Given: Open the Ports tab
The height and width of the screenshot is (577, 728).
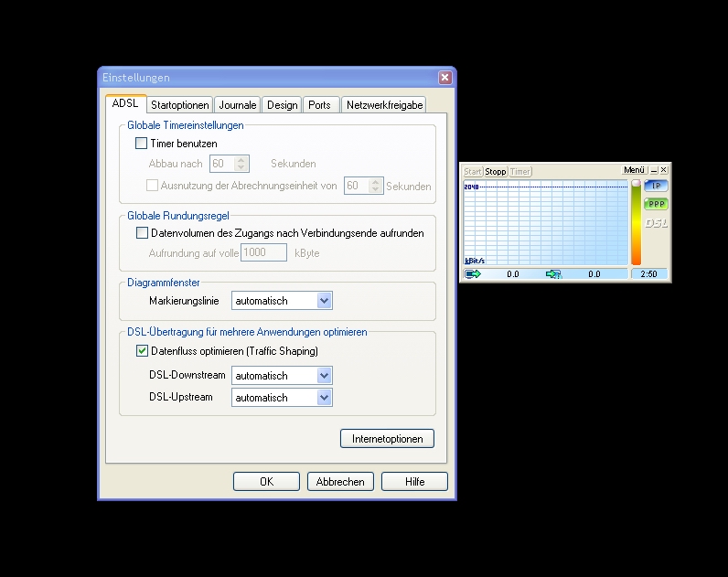Looking at the screenshot, I should [x=319, y=105].
